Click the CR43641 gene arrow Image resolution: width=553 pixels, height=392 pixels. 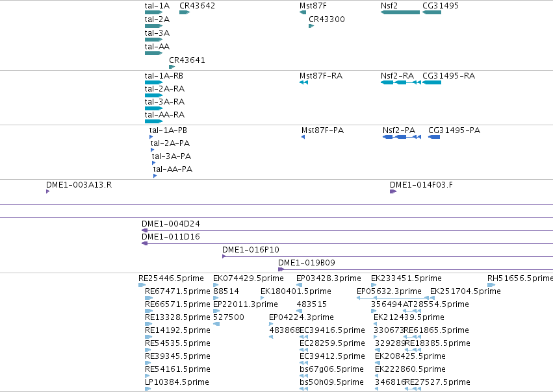172,67
